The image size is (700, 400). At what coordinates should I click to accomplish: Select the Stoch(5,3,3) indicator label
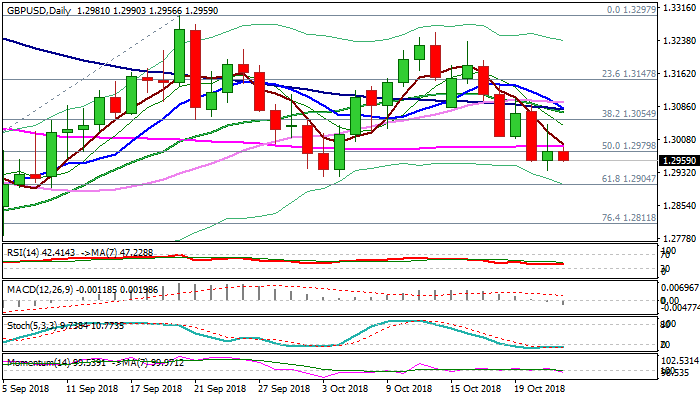[30, 325]
